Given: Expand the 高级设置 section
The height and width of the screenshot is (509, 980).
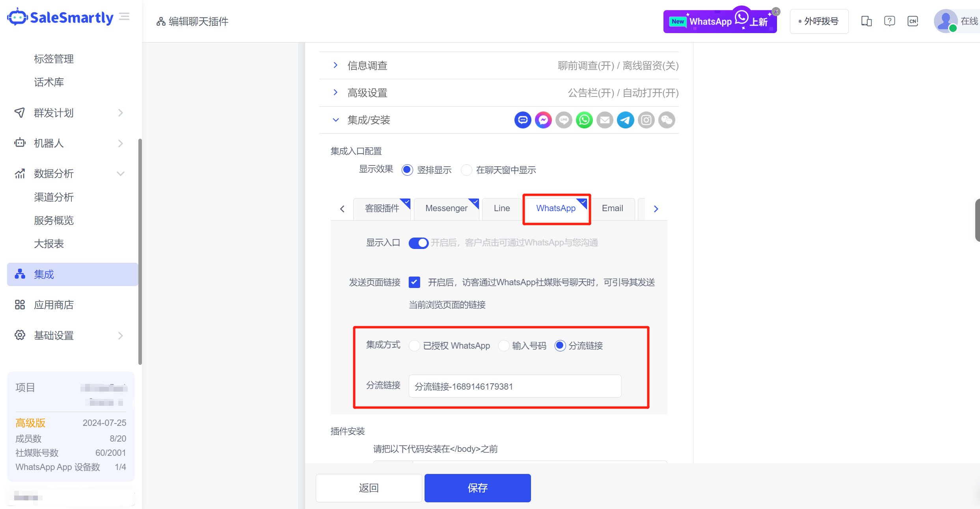Looking at the screenshot, I should click(367, 93).
